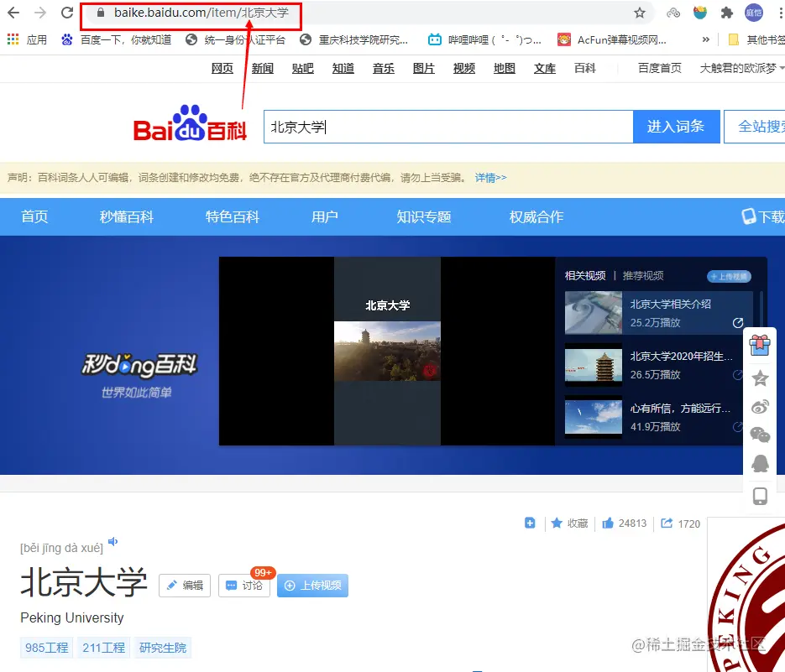Screen dimensions: 785x672
Task: Click the 全站搜索 button
Action: click(x=755, y=127)
